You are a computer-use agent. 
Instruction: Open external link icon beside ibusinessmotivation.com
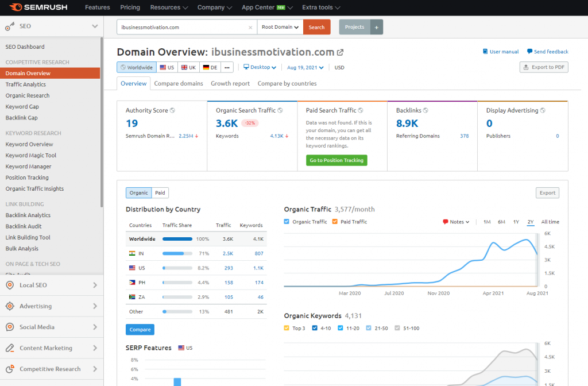click(x=340, y=52)
